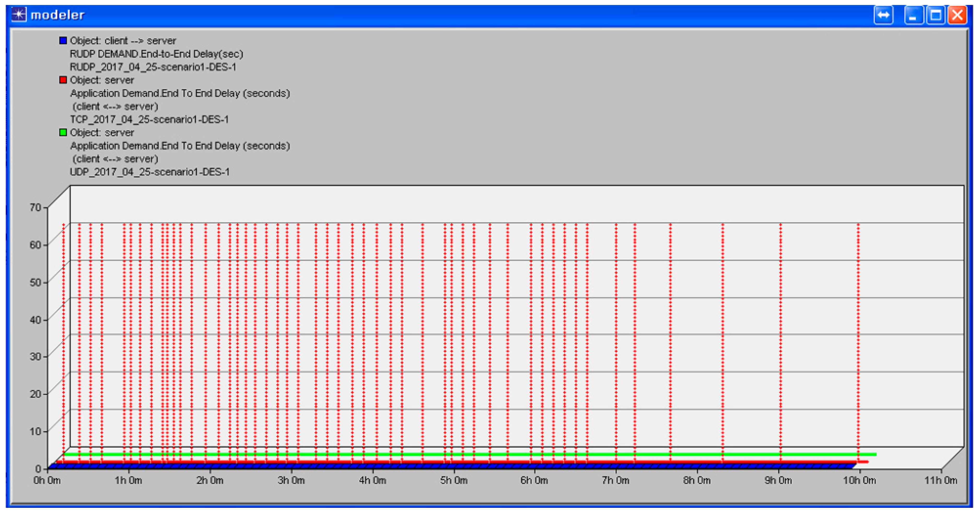980x512 pixels.
Task: Click the RUDP DEMAND End-to-End Delay label
Action: click(x=156, y=54)
